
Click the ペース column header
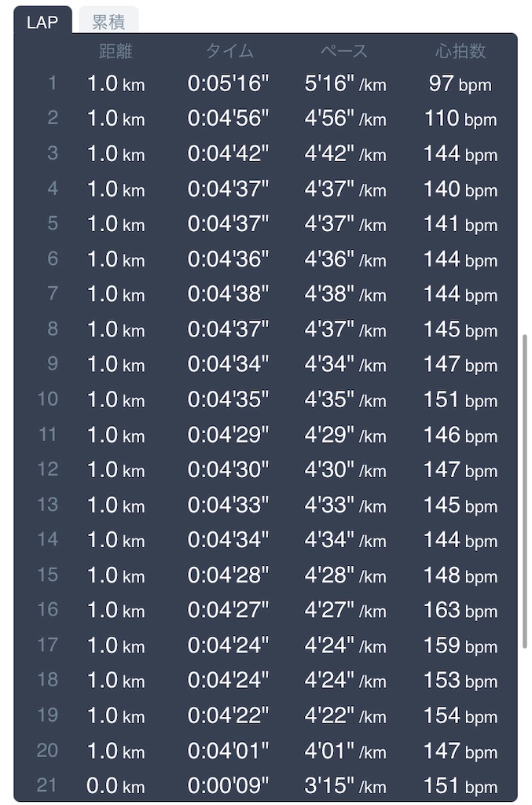pyautogui.click(x=344, y=51)
